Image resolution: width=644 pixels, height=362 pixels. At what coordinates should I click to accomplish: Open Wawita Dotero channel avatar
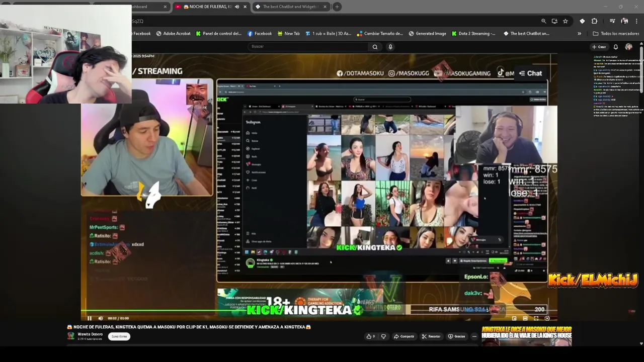click(71, 336)
